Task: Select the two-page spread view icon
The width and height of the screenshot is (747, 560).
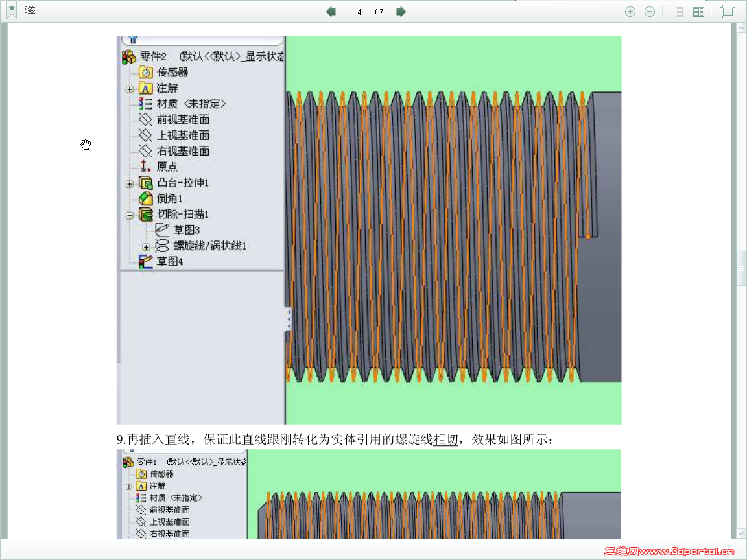Action: click(698, 11)
